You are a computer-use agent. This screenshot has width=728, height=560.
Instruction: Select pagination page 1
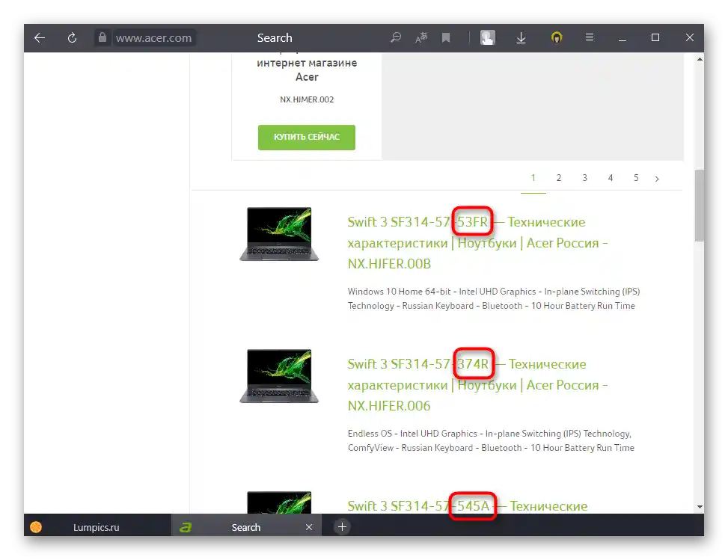tap(533, 178)
